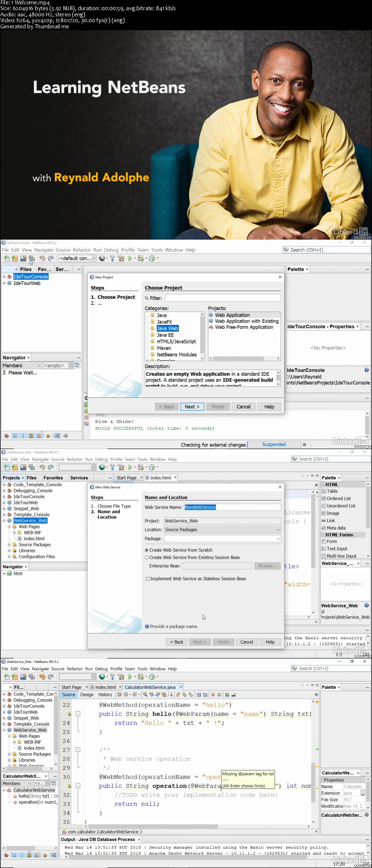Click Image item in HTML Palette

(331, 513)
